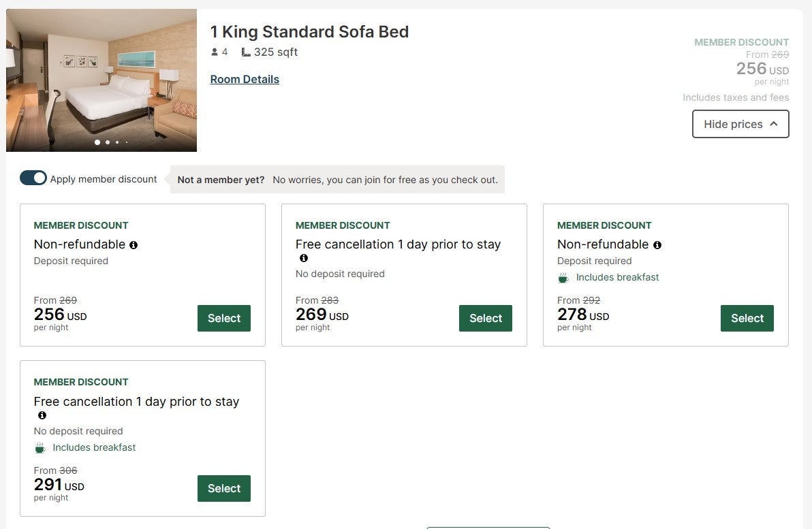Select the 291 USD breakfast rate

click(224, 488)
